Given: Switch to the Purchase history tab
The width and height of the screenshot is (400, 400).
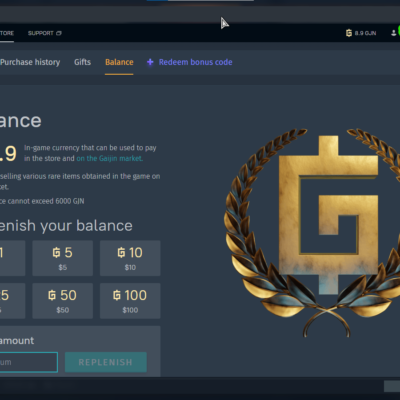Looking at the screenshot, I should (x=30, y=62).
